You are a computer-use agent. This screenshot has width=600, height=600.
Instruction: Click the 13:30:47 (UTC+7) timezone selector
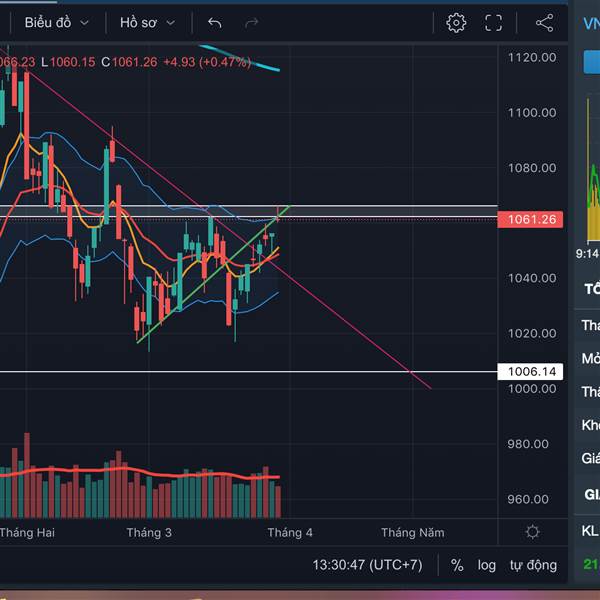367,565
